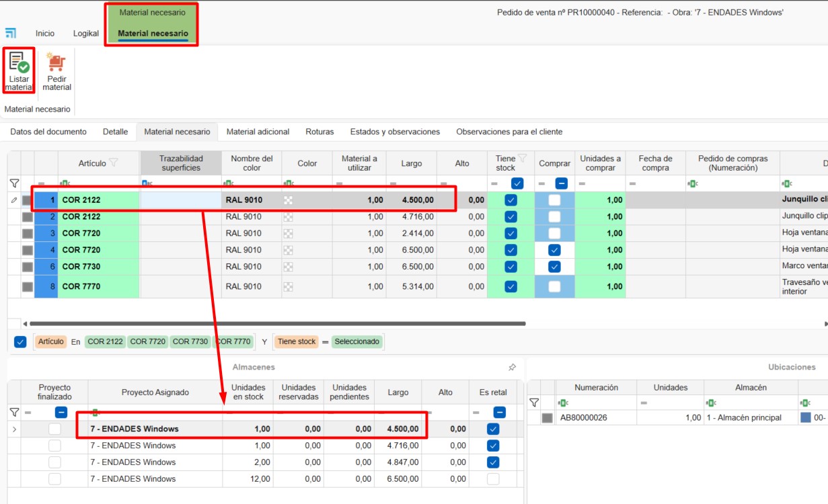Click the funnel icon in Ubicaciones filter row

click(x=534, y=403)
